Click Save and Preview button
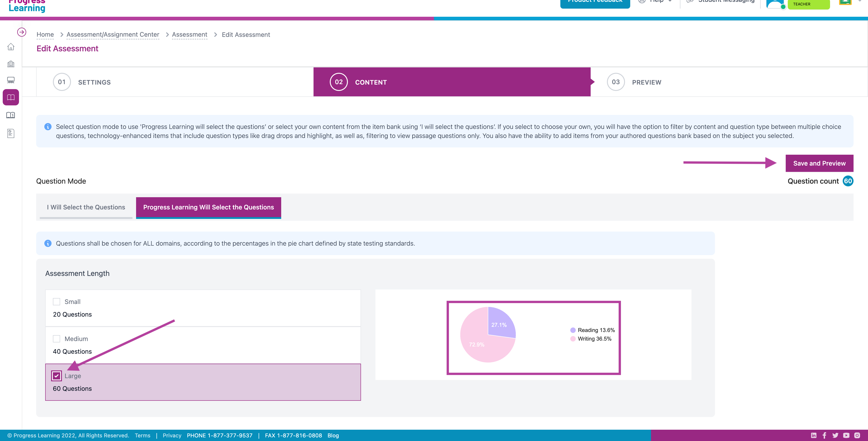This screenshot has width=868, height=441. pos(819,163)
